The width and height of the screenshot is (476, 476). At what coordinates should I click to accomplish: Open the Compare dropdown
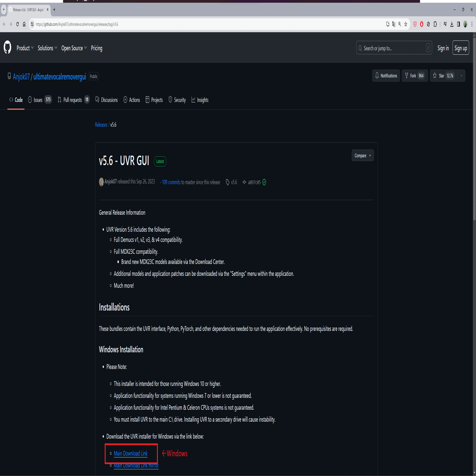[363, 156]
